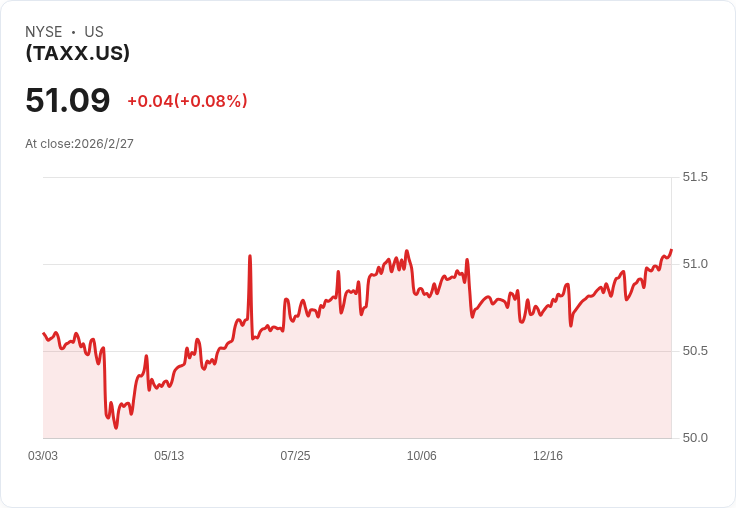Click the final endpoint of the price line

pyautogui.click(x=671, y=250)
